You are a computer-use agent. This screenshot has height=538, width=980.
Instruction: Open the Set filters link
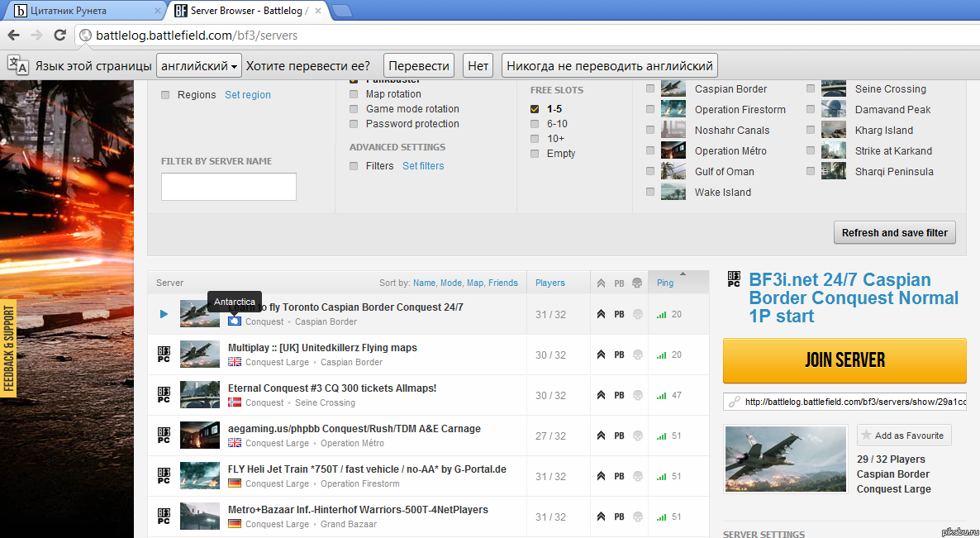pyautogui.click(x=423, y=165)
